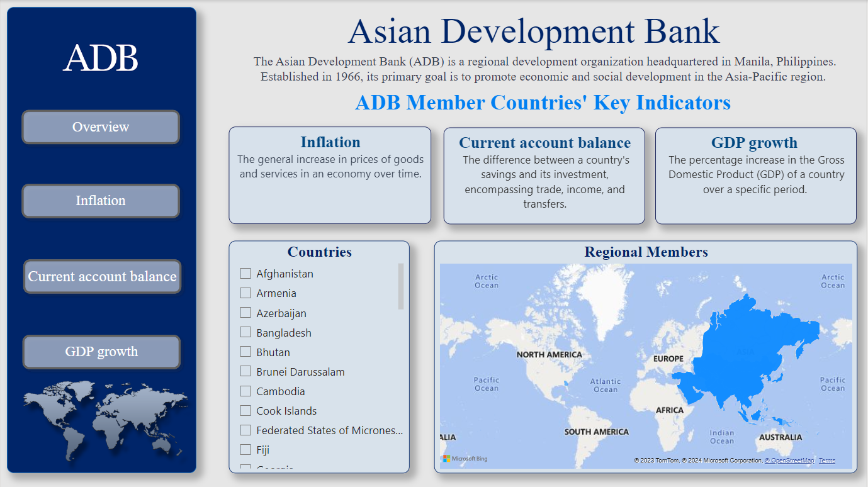Select Armenia in the Countries list
Screen dimensions: 868x487
click(245, 293)
